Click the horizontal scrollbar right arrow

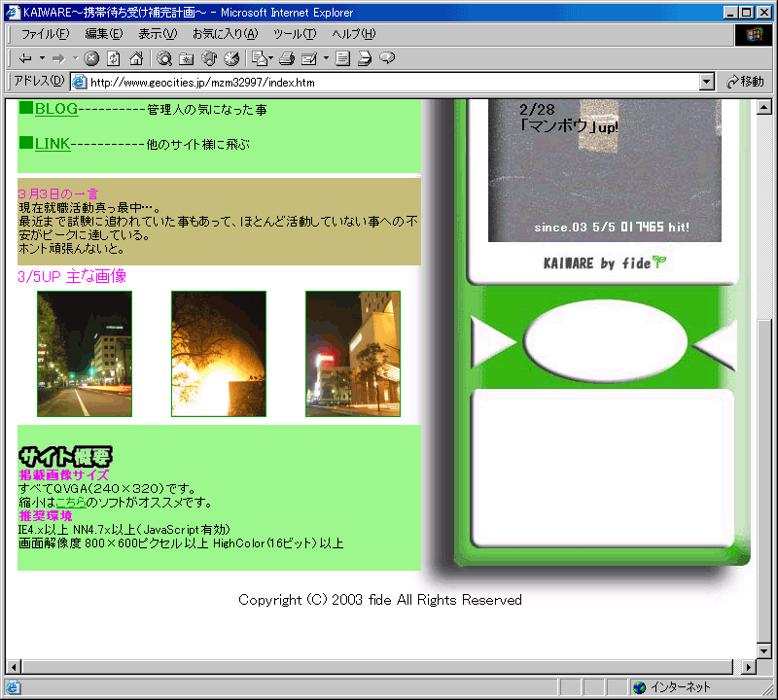[x=749, y=667]
